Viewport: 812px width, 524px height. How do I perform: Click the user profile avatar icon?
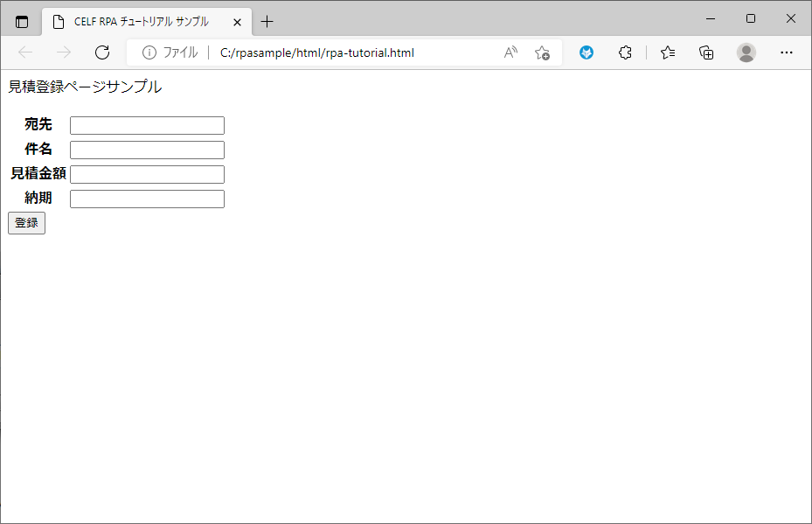(x=746, y=52)
